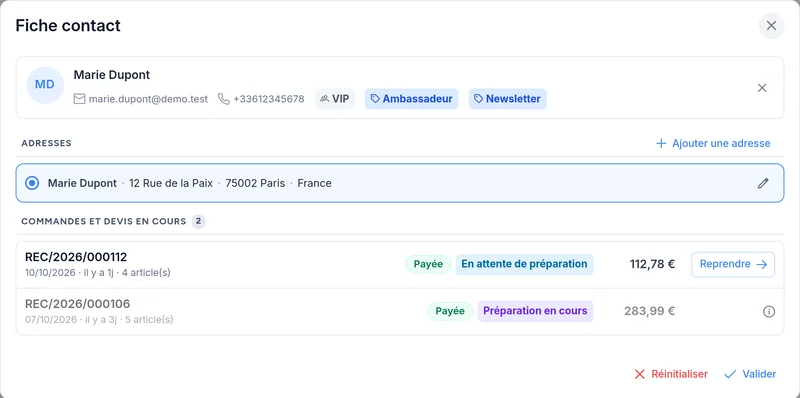Click the Payée badge of order 000112
This screenshot has height=398, width=800.
(428, 264)
